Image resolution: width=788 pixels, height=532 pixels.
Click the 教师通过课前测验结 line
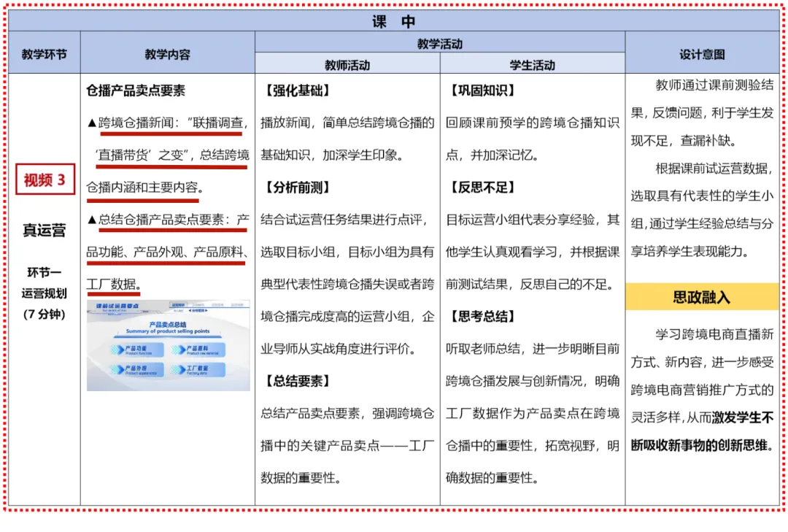pos(714,85)
